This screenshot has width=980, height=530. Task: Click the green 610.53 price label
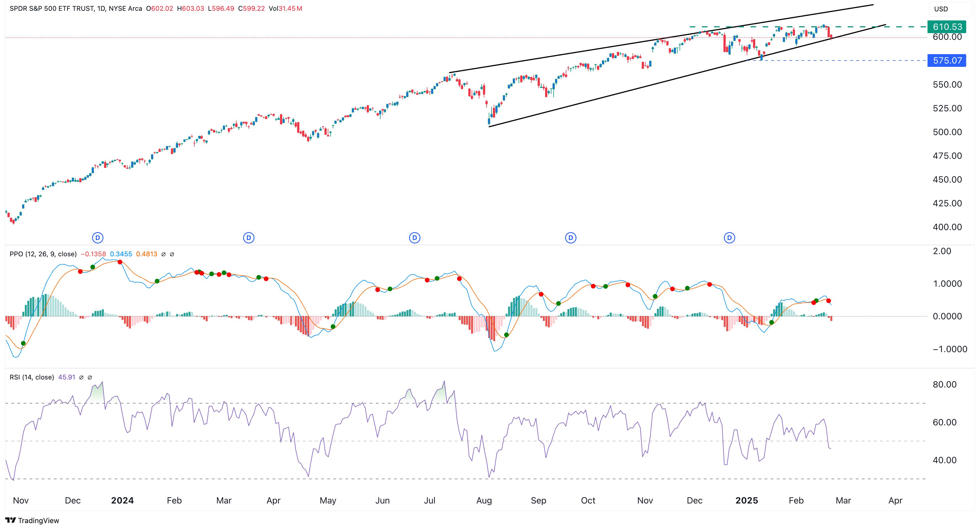coord(947,27)
